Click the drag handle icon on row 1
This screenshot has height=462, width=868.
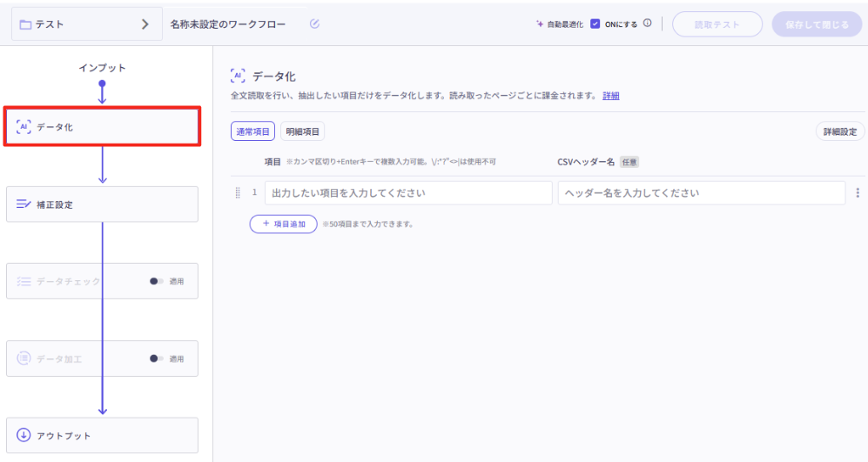(x=238, y=193)
